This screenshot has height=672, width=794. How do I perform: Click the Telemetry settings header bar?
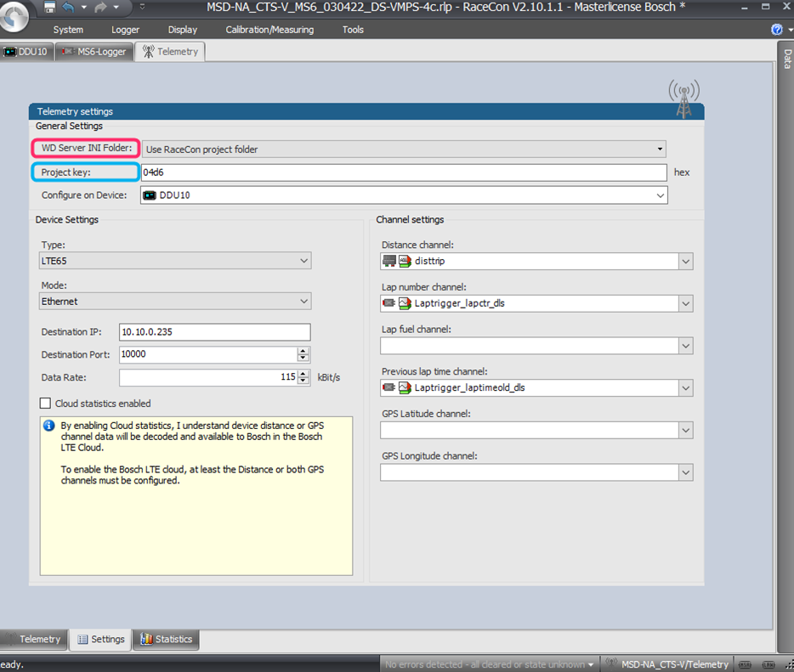[x=366, y=111]
